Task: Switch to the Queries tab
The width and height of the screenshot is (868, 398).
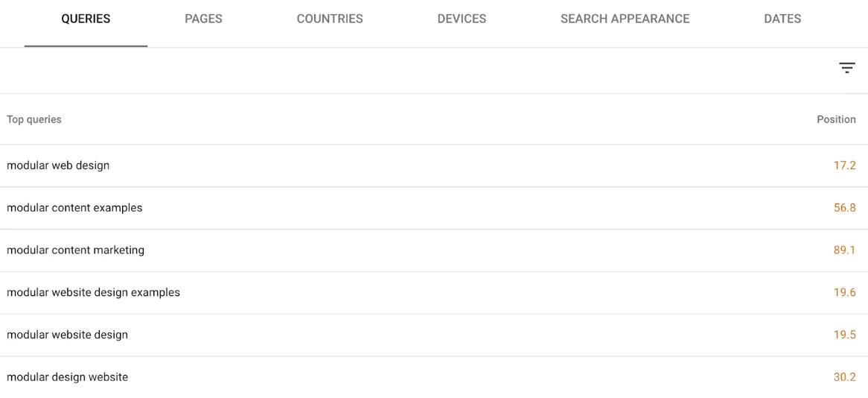Action: click(x=86, y=19)
